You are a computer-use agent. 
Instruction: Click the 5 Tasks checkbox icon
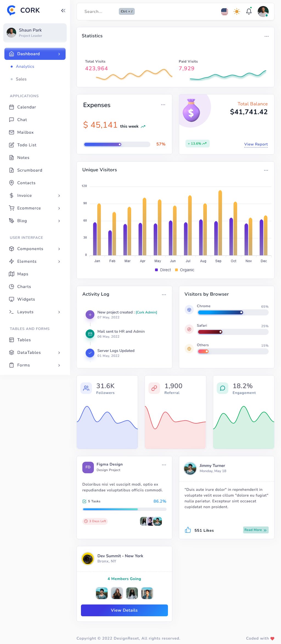[x=85, y=501]
